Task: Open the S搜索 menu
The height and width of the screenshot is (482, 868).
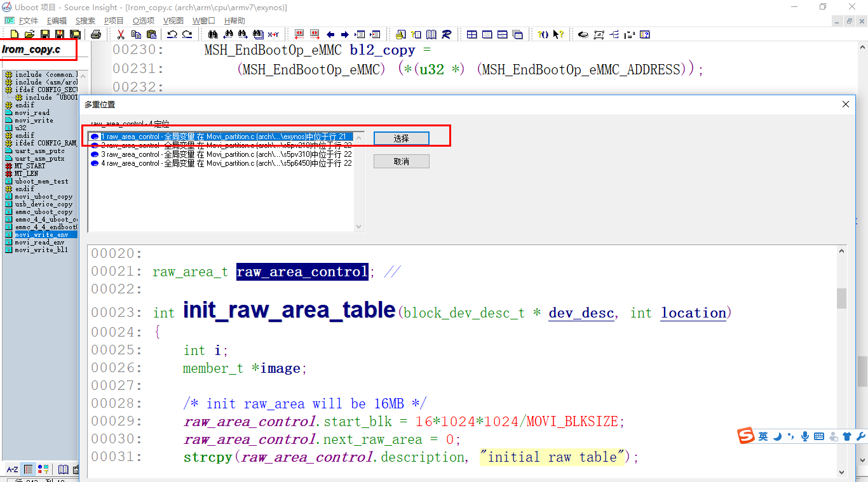Action: point(85,21)
